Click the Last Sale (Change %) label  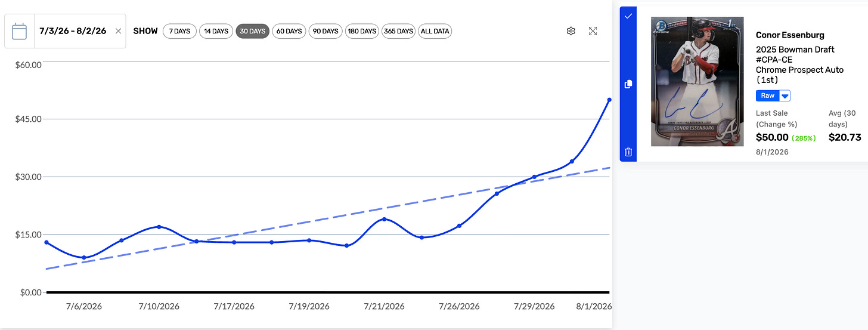coord(777,118)
